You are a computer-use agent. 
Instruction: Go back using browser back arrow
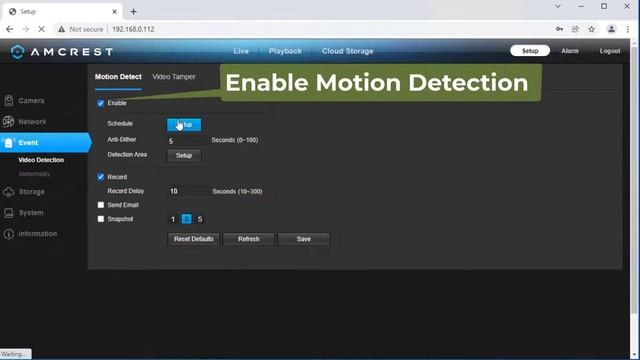(10, 29)
